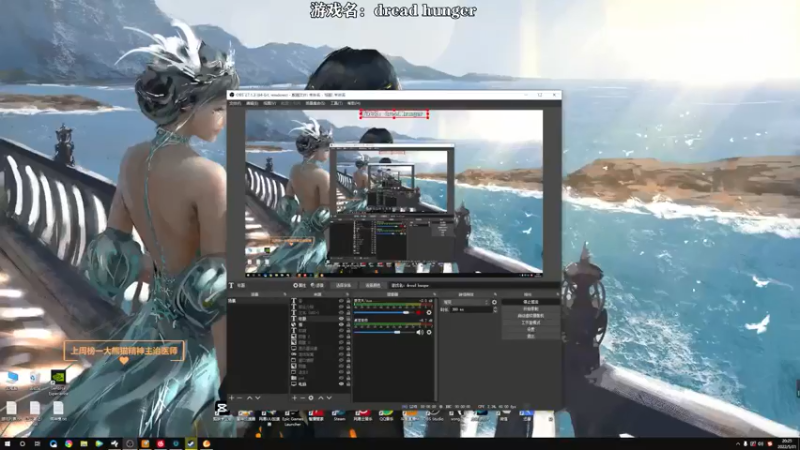Lock the folder group source

click(348, 378)
